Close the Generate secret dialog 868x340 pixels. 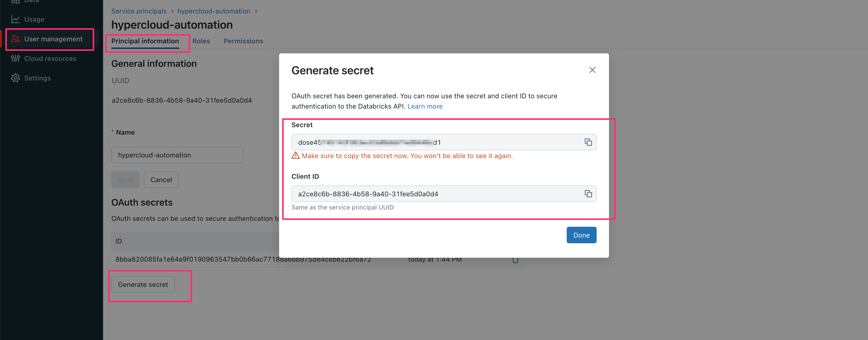tap(592, 70)
